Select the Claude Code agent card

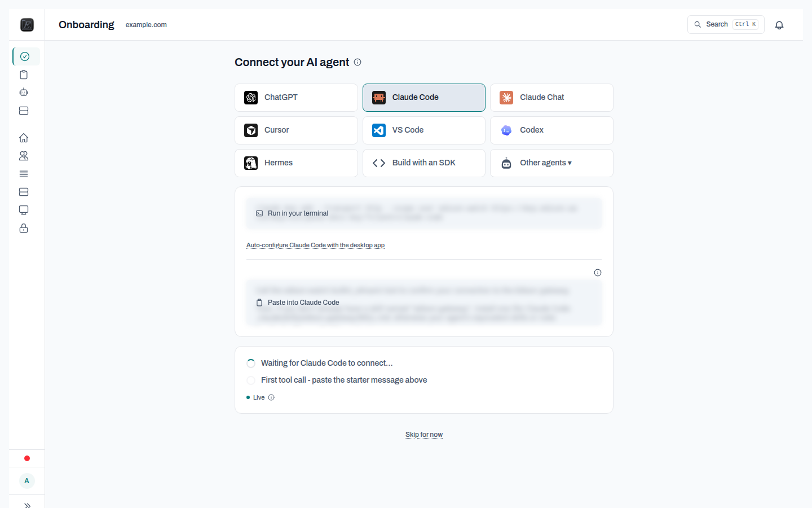(x=424, y=98)
